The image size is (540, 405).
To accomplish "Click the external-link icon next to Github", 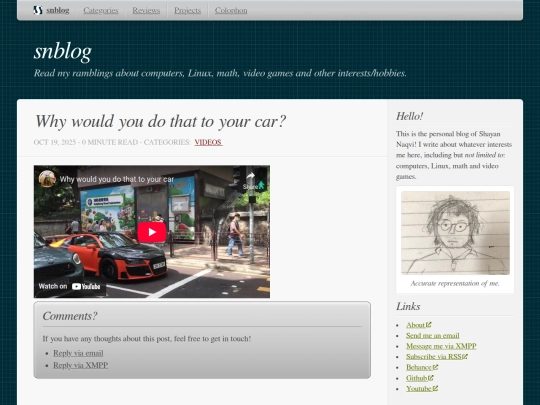I will coord(431,377).
